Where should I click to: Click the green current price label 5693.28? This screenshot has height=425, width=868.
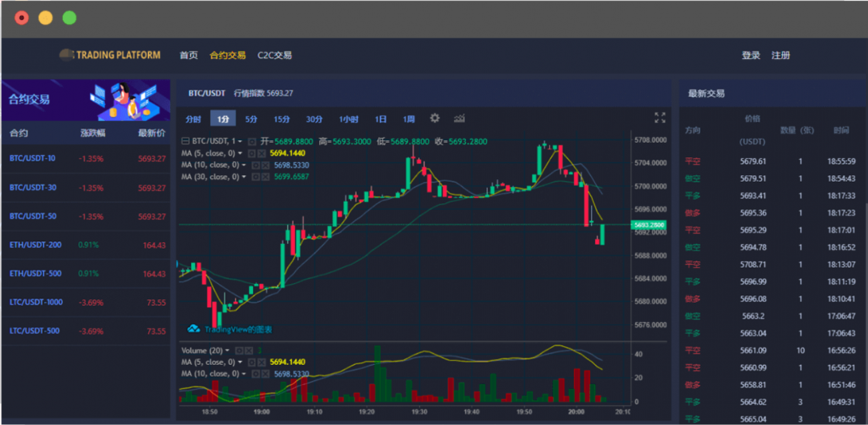coord(649,225)
